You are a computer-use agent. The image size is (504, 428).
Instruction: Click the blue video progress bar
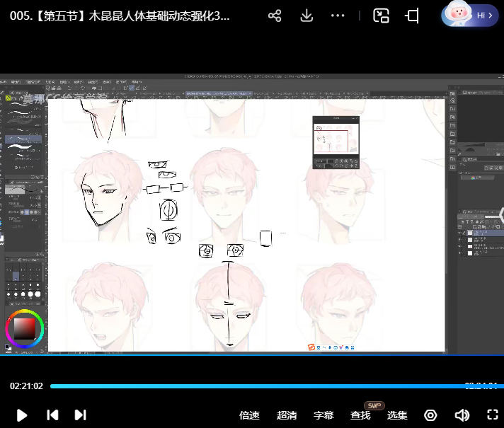255,386
